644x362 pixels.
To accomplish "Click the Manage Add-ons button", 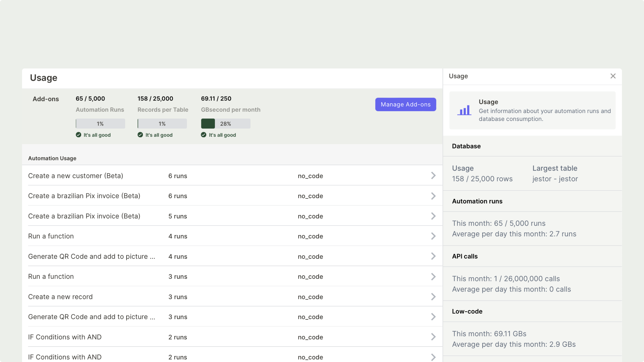I will point(405,104).
